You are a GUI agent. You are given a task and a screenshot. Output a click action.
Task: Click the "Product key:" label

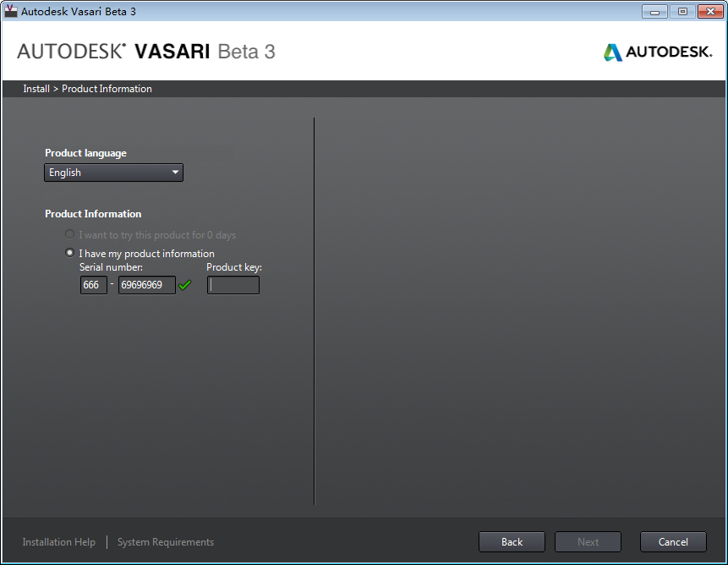click(x=234, y=267)
